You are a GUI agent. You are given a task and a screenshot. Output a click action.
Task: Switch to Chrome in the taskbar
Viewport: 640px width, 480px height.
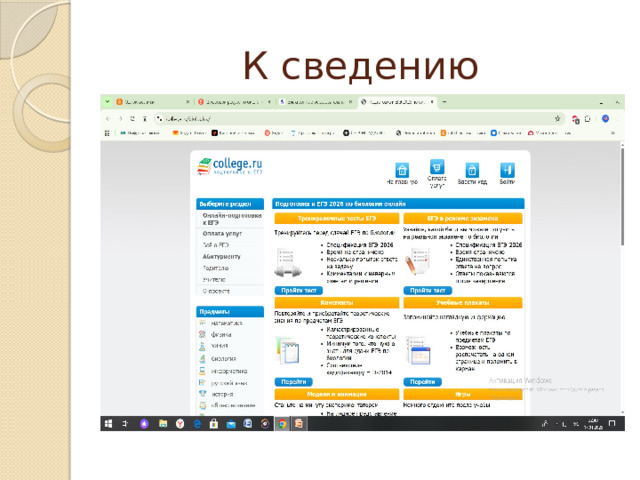282,424
